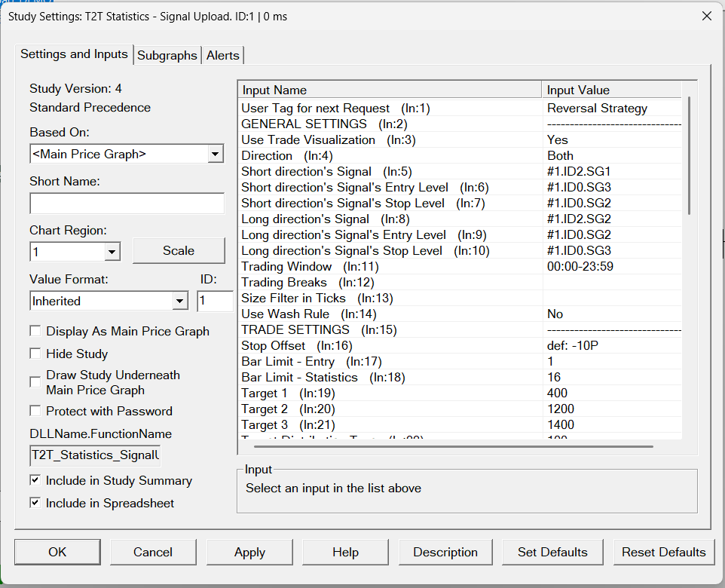The width and height of the screenshot is (725, 588).
Task: Click the Short Name text field
Action: pos(127,204)
